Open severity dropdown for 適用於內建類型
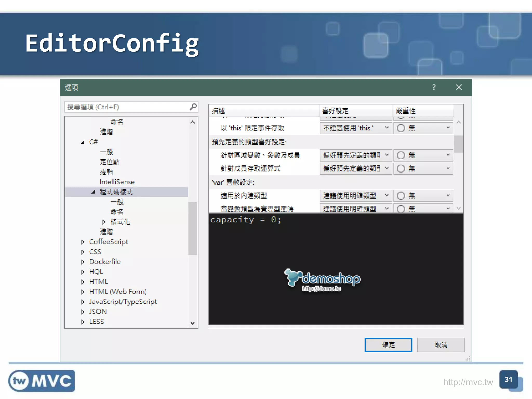The height and width of the screenshot is (399, 532). [423, 196]
